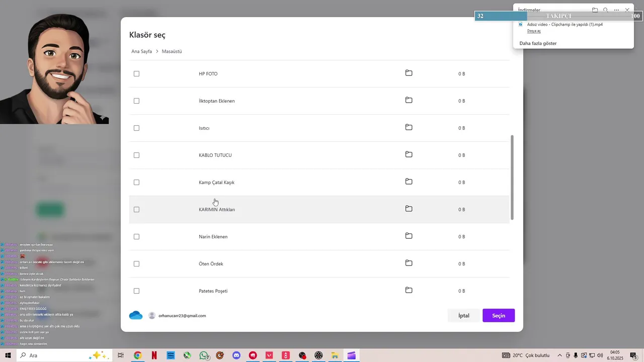Open the KARIMIN Attıkları folder name

pos(217,209)
